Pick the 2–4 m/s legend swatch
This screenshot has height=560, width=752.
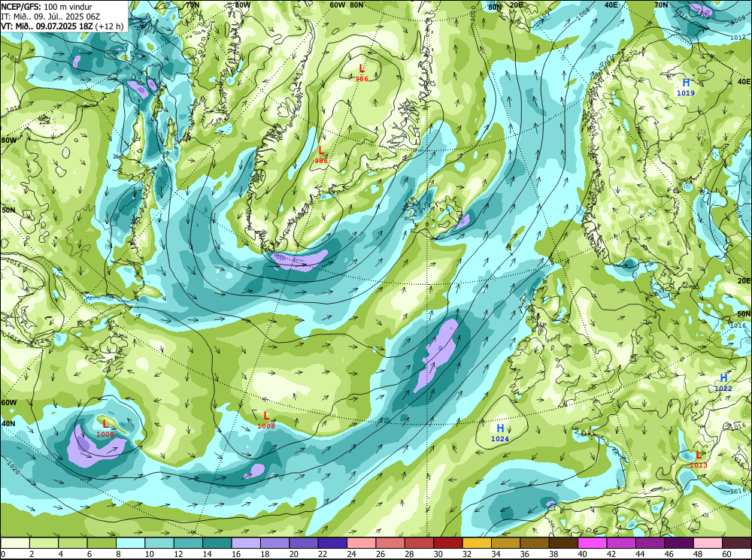[44, 543]
